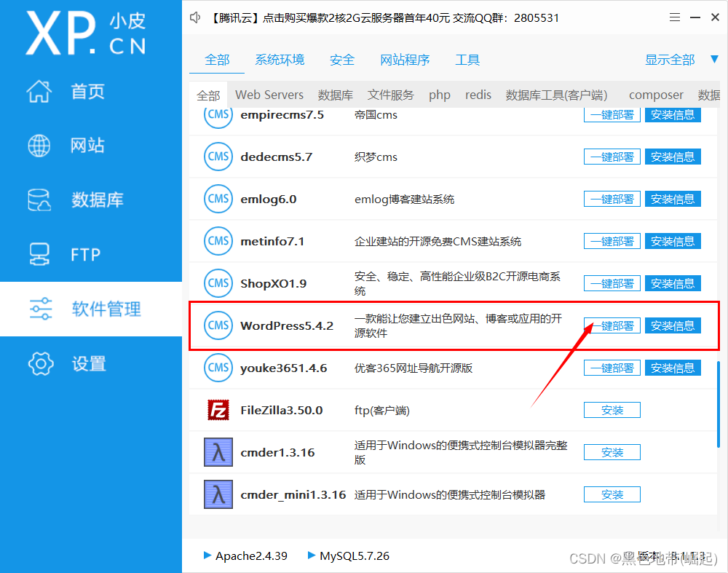Image resolution: width=728 pixels, height=573 pixels.
Task: Select the php sub-tab
Action: [440, 95]
